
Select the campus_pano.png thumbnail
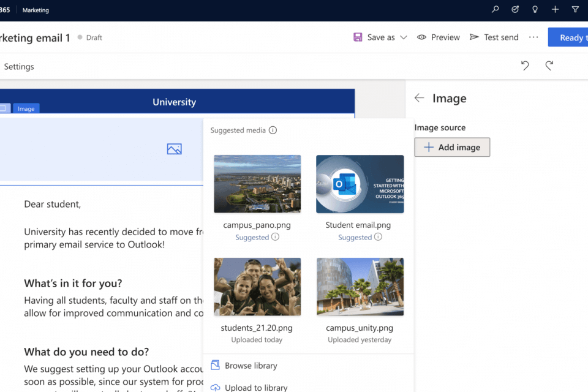tap(257, 184)
